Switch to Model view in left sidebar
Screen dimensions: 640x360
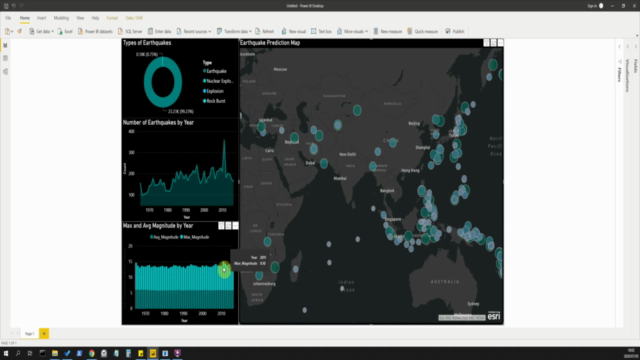tap(5, 71)
